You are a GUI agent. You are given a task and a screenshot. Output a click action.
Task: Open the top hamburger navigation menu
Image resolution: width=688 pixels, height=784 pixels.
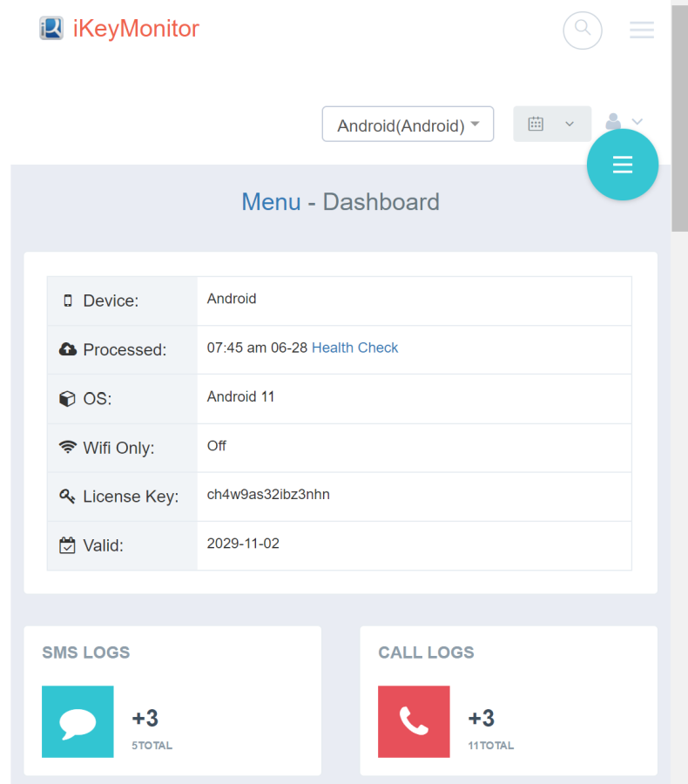pyautogui.click(x=642, y=30)
